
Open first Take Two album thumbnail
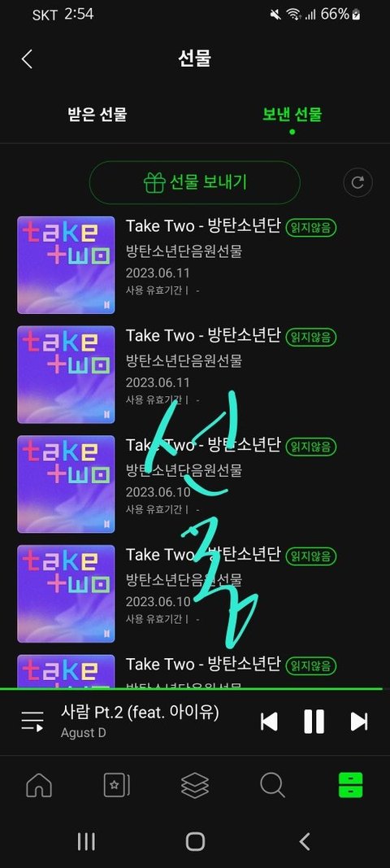(66, 265)
